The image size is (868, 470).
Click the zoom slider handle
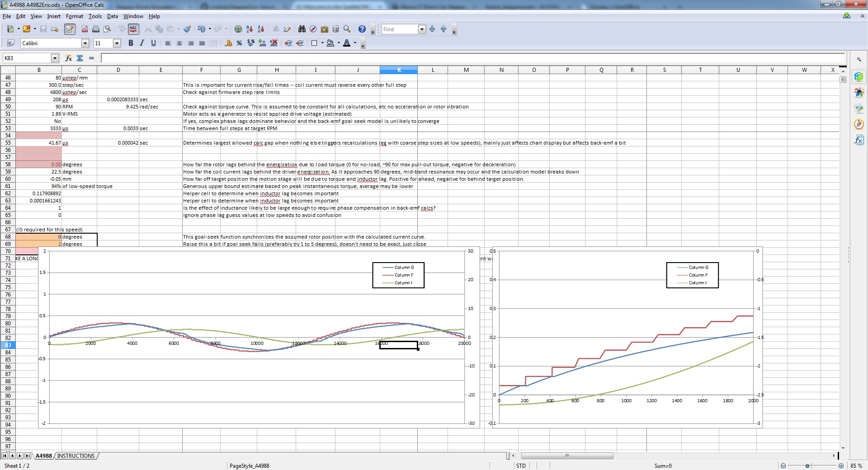(x=807, y=466)
